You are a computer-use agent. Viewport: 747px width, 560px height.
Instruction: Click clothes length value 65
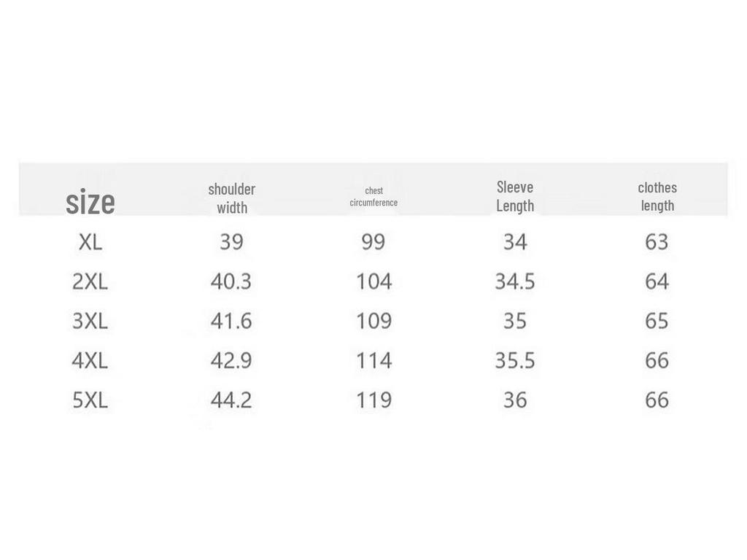click(x=657, y=321)
